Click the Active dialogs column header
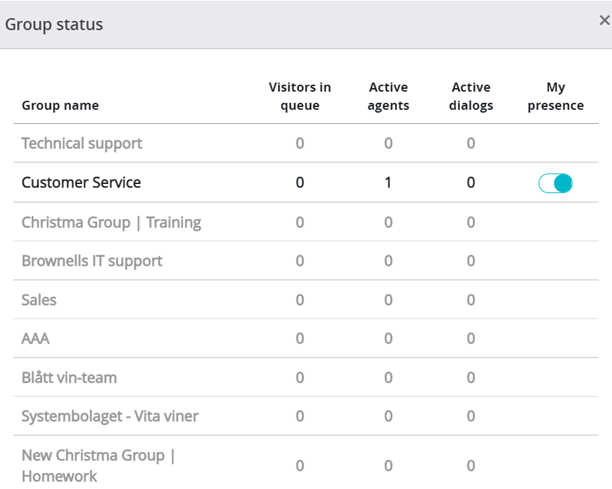This screenshot has width=612, height=489. point(471,97)
